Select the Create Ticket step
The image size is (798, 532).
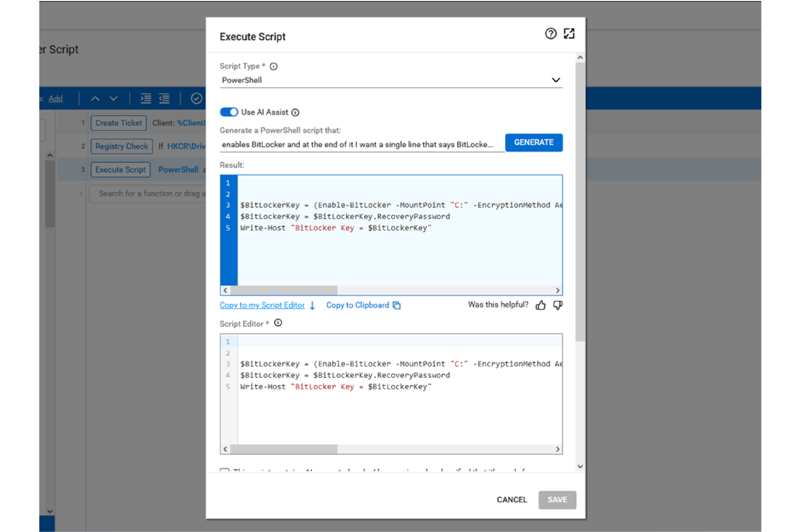tap(118, 123)
